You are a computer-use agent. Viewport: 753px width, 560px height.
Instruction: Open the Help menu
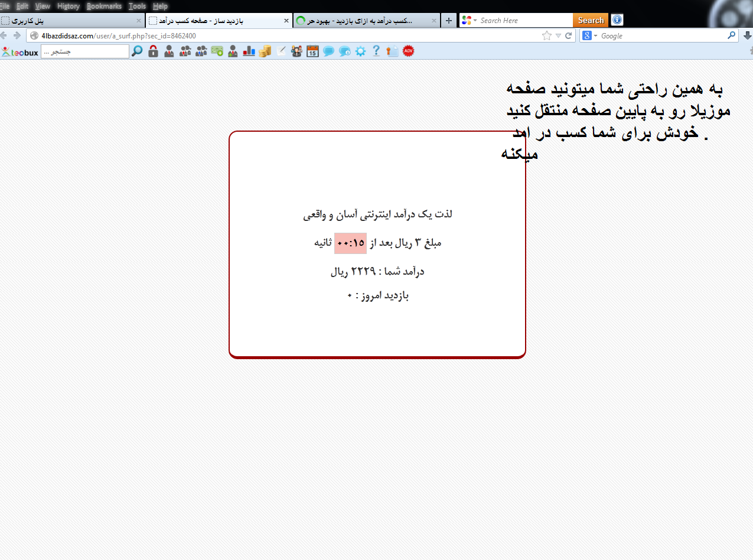click(x=160, y=6)
